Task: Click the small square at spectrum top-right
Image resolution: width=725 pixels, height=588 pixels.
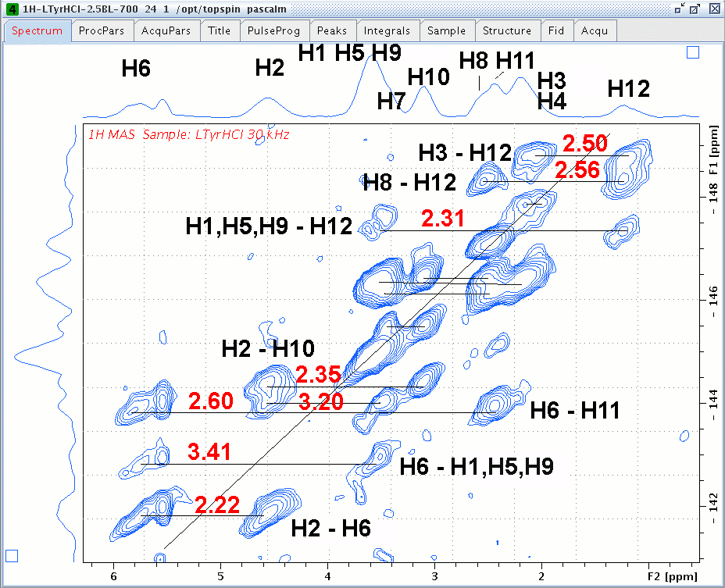Action: pos(692,52)
